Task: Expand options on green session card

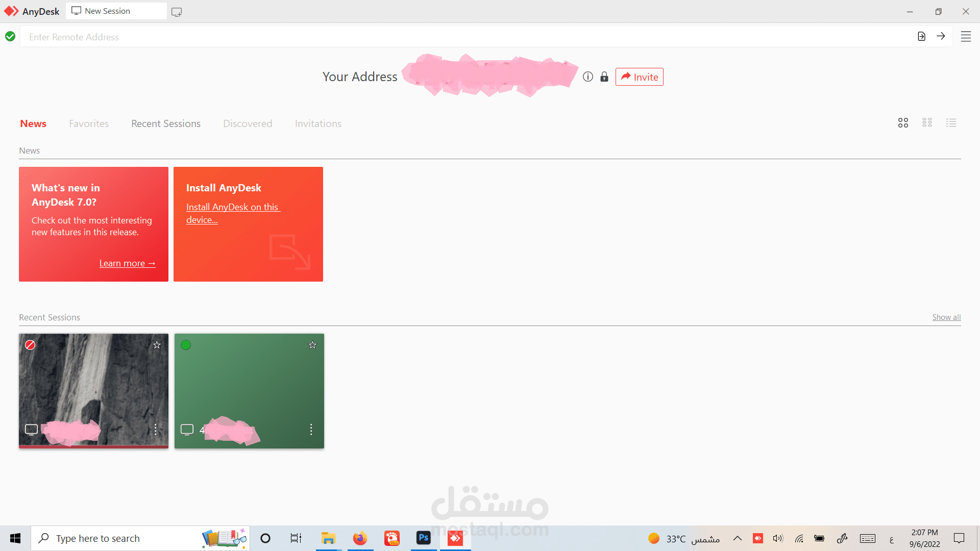Action: click(311, 429)
